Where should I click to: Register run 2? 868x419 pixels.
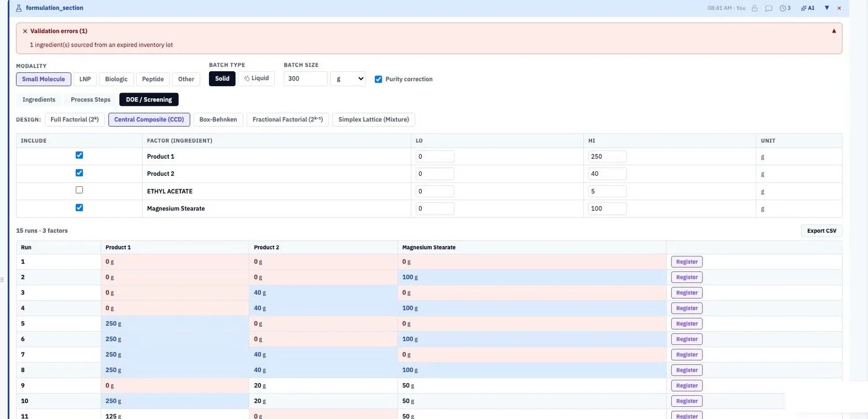pyautogui.click(x=687, y=277)
